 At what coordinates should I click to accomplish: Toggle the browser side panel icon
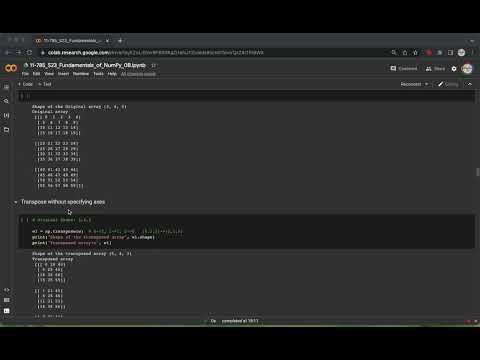pyautogui.click(x=450, y=52)
